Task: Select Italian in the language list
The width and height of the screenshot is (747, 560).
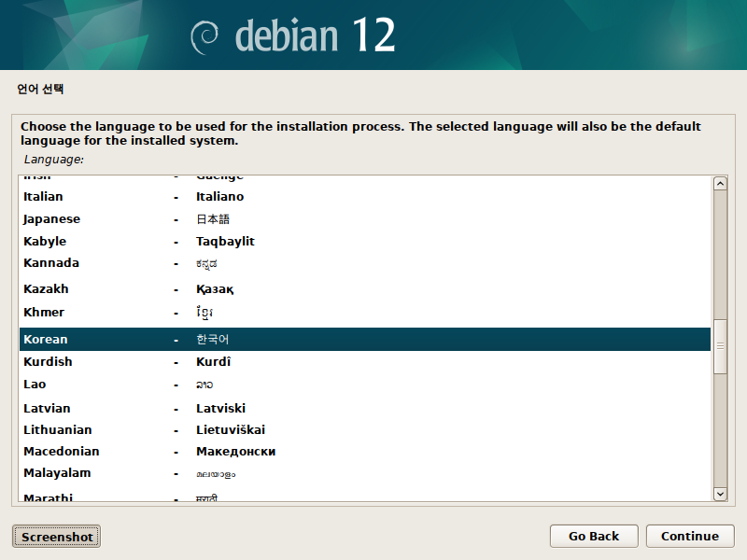Action: 365,197
